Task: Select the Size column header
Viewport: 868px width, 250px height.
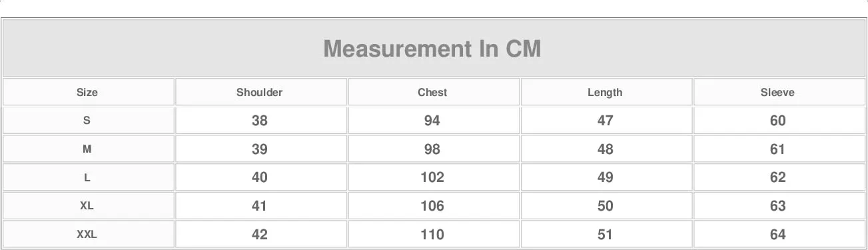Action: pyautogui.click(x=87, y=93)
